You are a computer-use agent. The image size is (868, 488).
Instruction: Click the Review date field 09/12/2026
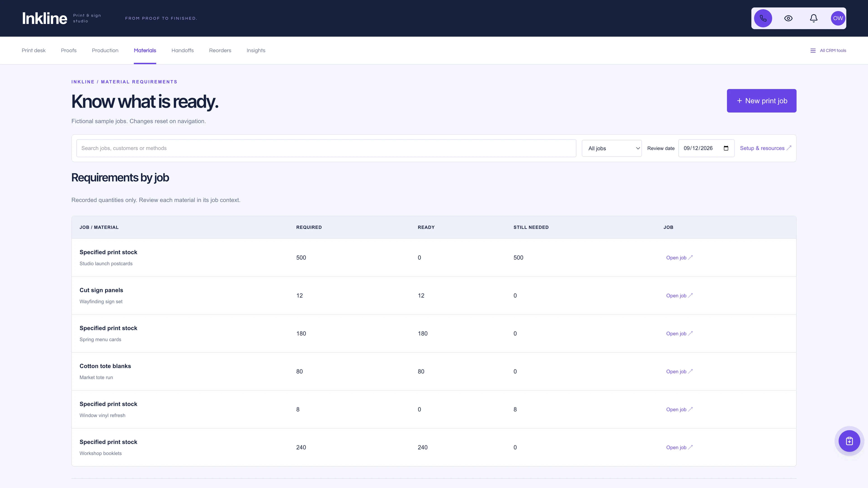pos(706,148)
